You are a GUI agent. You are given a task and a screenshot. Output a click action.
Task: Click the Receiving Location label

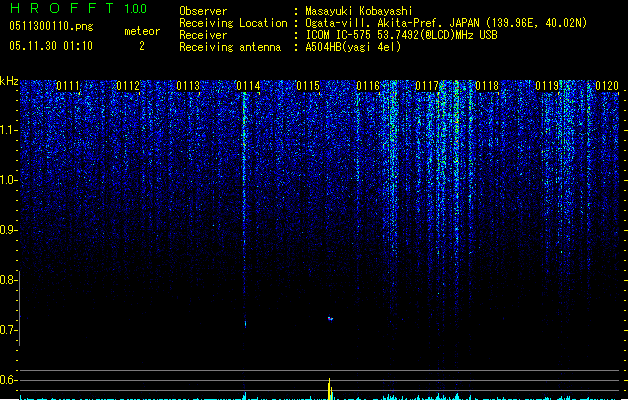pos(233,23)
